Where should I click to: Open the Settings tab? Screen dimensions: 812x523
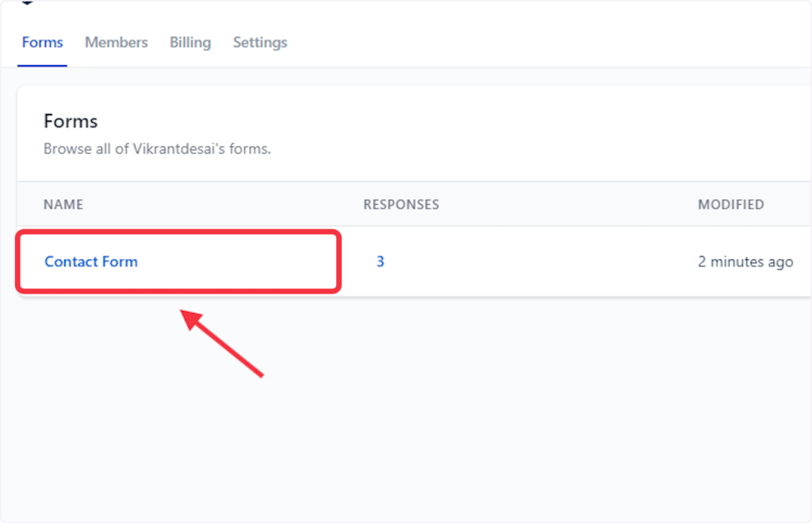point(260,43)
